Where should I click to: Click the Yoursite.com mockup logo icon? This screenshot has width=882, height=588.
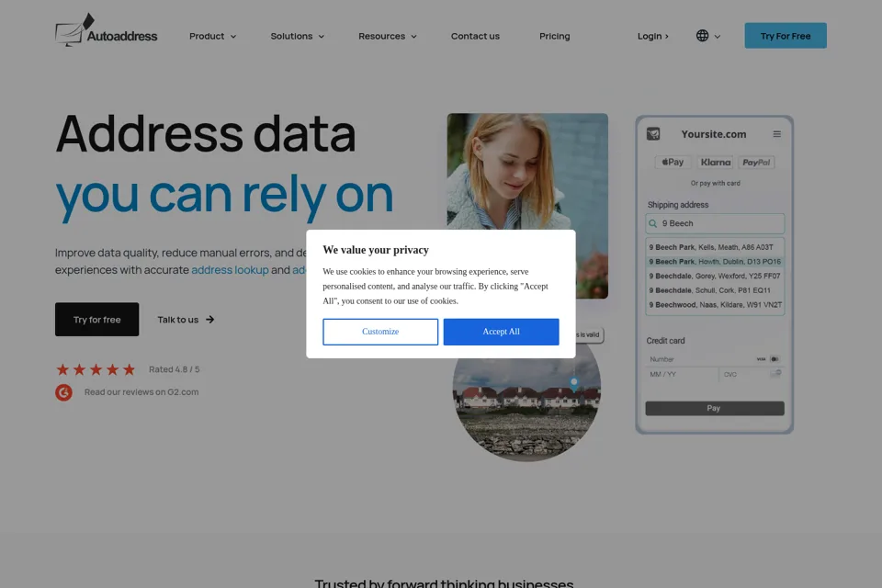(x=653, y=134)
